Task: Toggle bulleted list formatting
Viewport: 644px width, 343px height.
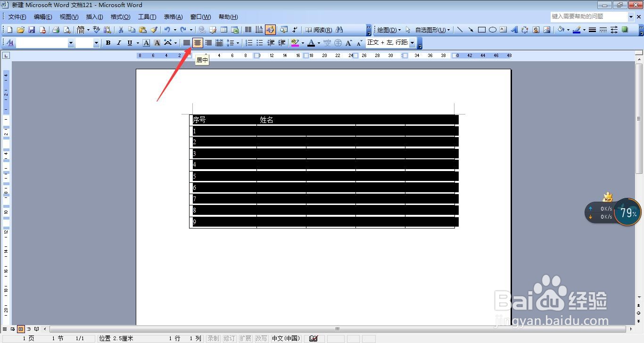Action: click(x=260, y=43)
